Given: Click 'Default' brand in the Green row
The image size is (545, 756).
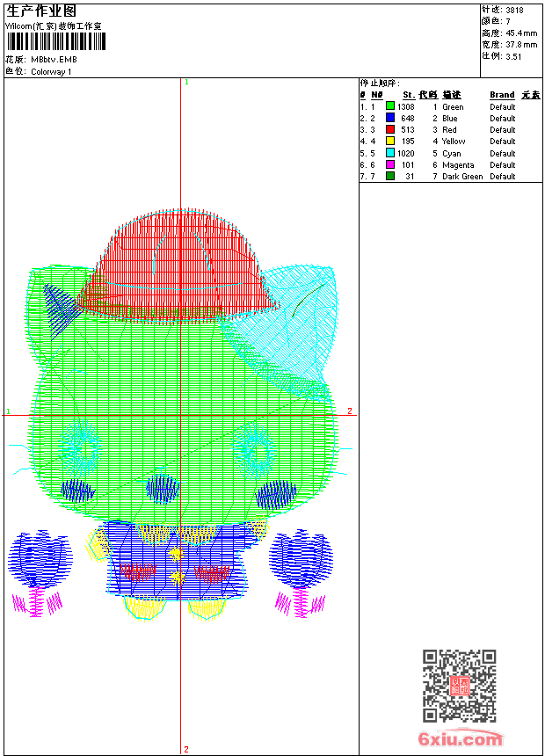Looking at the screenshot, I should coord(503,107).
